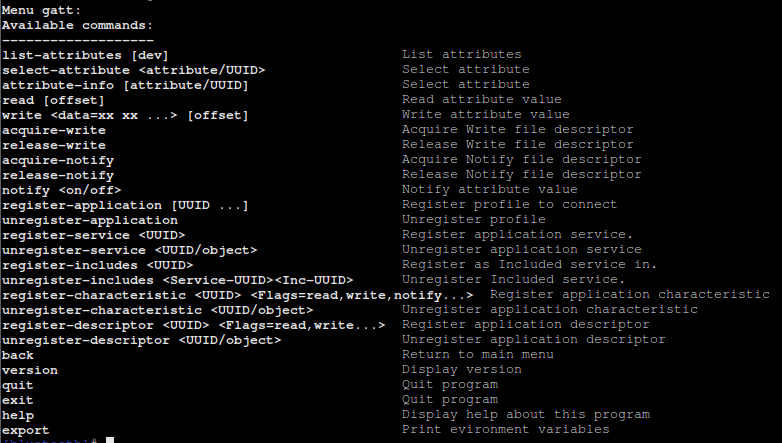Screen dimensions: 782x443
Task: Click the 'Print evironment variables' description text
Action: tap(505, 429)
